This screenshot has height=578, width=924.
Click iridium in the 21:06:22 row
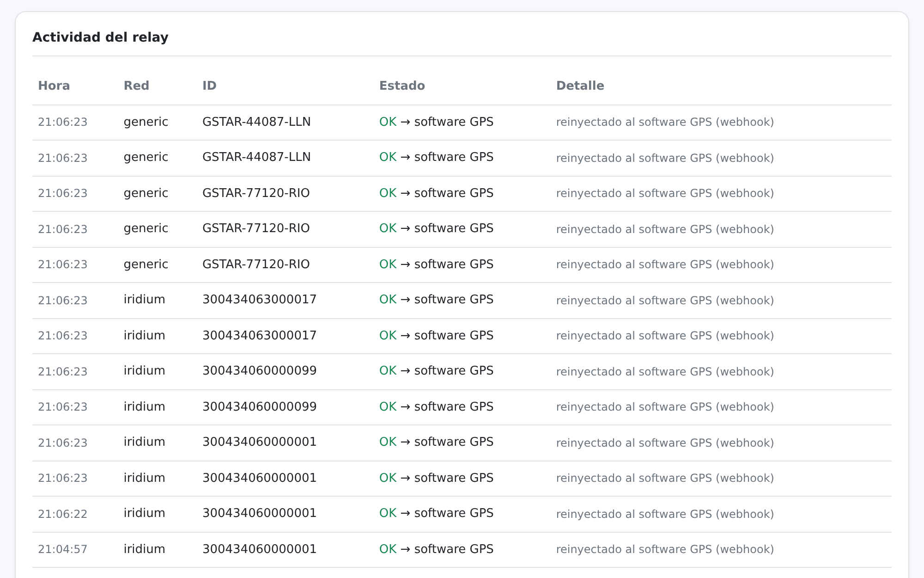pos(144,513)
